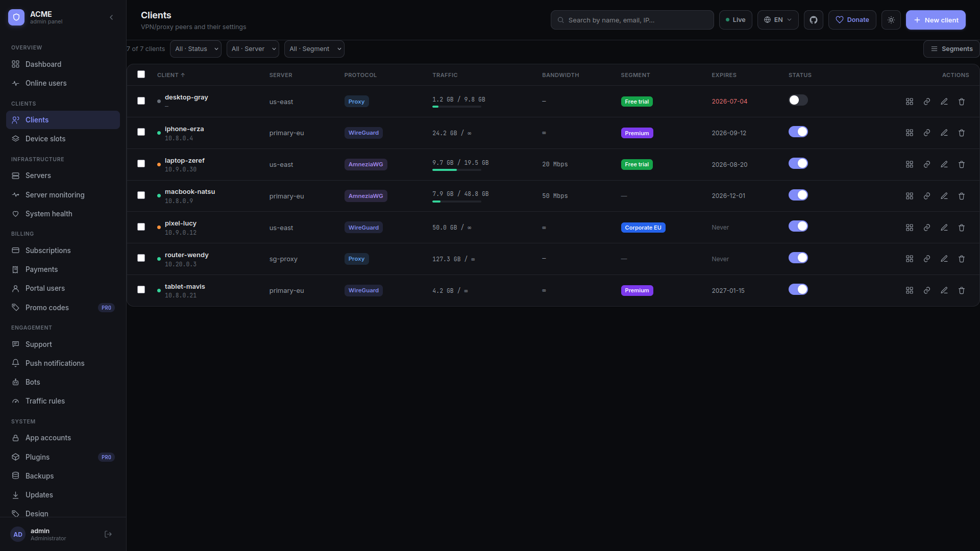Viewport: 980px width, 551px height.
Task: Toggle the Live indicator button
Action: point(736,20)
